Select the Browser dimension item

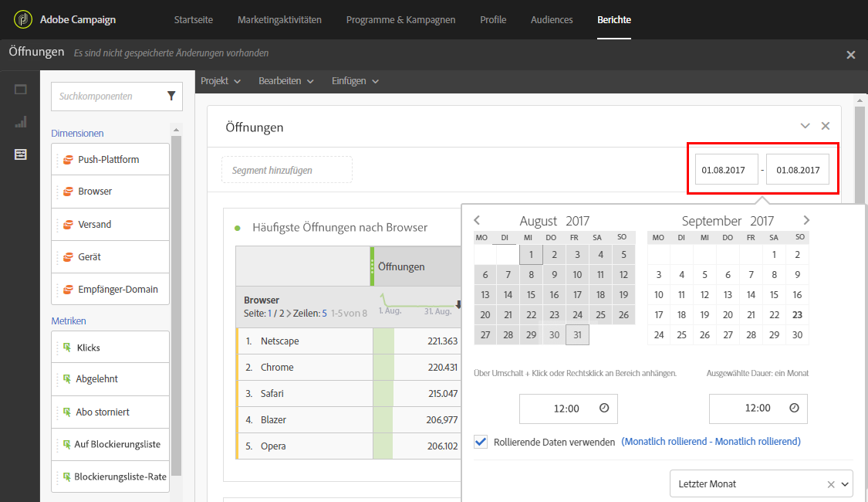[110, 192]
